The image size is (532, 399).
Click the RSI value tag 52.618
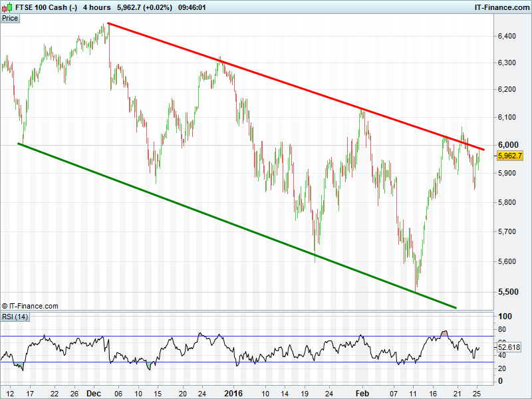[x=509, y=347]
